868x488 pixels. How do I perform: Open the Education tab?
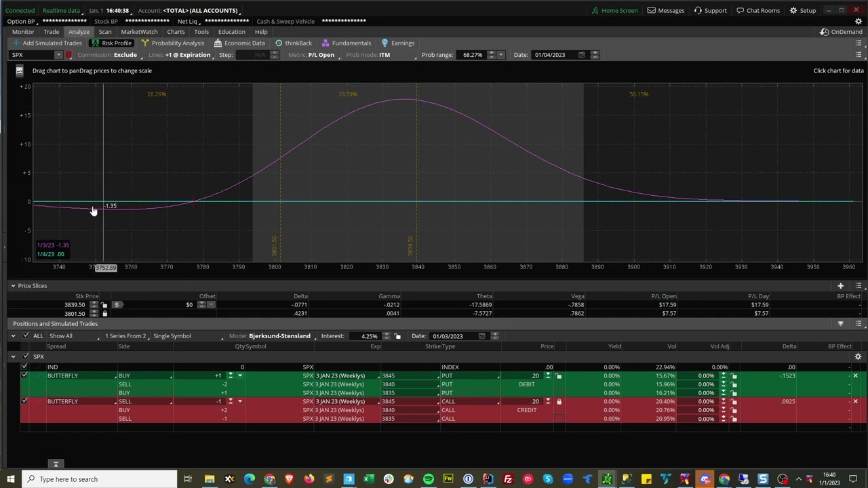[x=231, y=32]
